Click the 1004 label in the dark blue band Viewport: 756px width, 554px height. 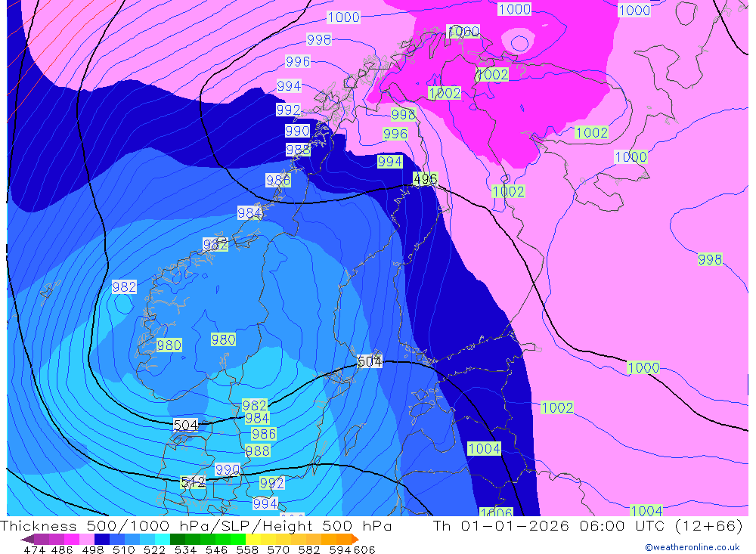[x=484, y=449]
